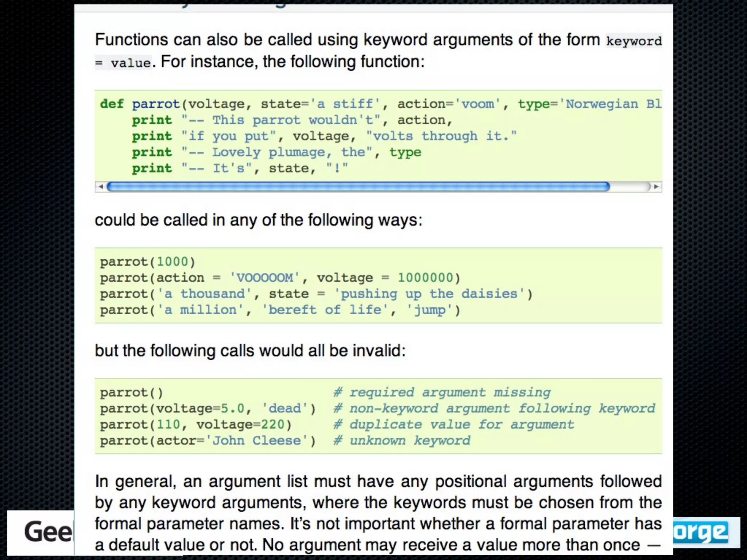Click the 'parrot(actor='John Cleese')' line
This screenshot has height=560, width=747.
coord(208,441)
